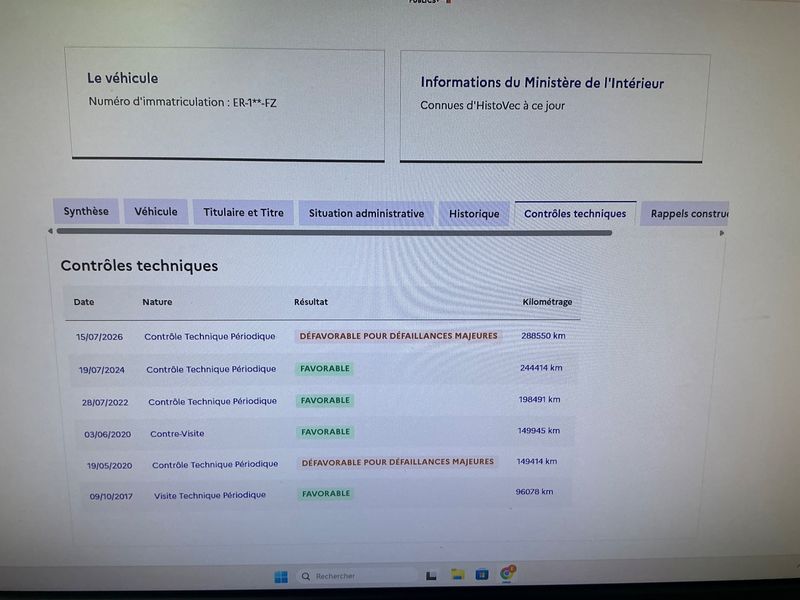
Task: Open File Explorer from taskbar
Action: tap(457, 574)
